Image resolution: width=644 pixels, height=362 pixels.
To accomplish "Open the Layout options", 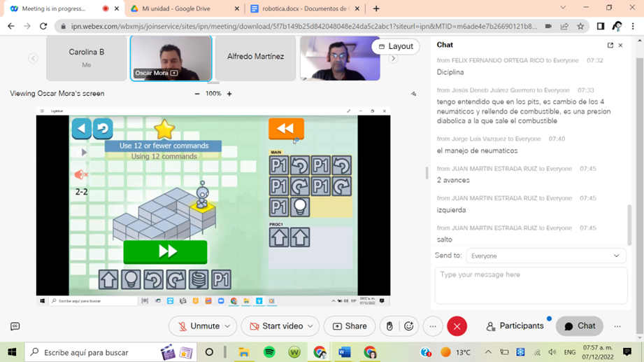I will (x=396, y=46).
